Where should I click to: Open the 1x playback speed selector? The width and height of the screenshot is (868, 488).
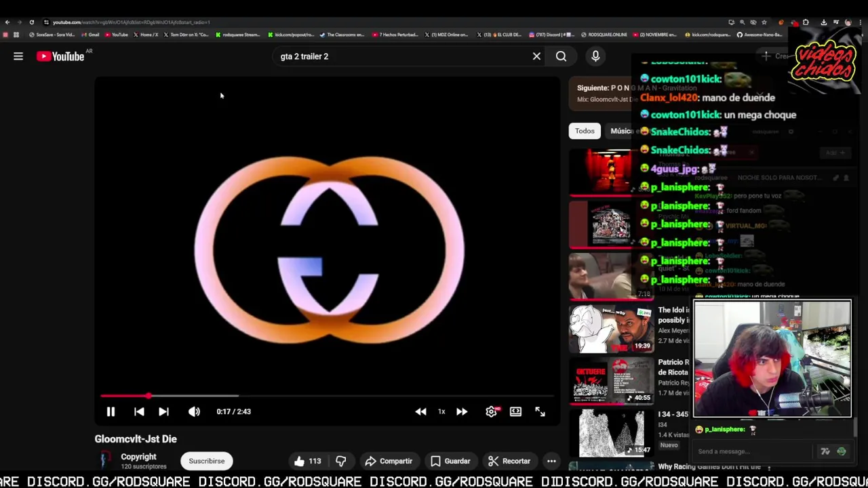click(441, 411)
